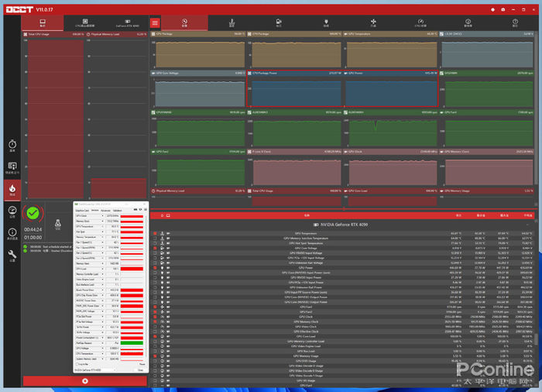
Task: Click the green checkmark test status icon
Action: (33, 213)
